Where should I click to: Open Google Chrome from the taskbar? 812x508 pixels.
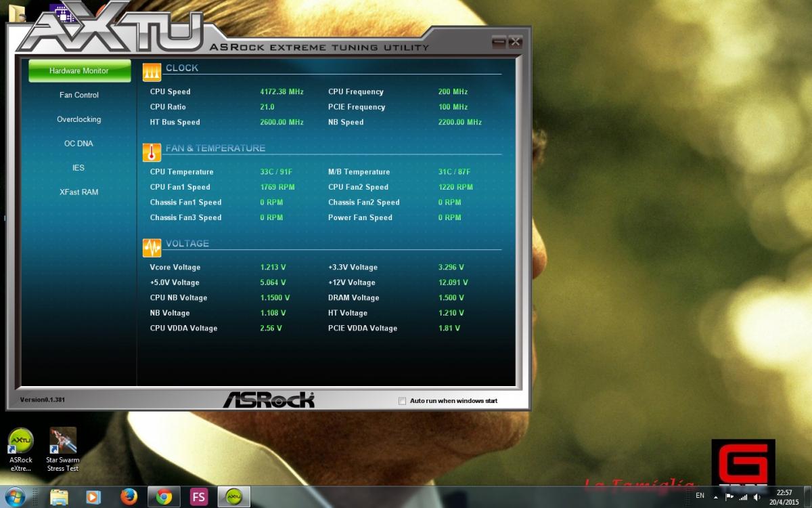(x=164, y=497)
